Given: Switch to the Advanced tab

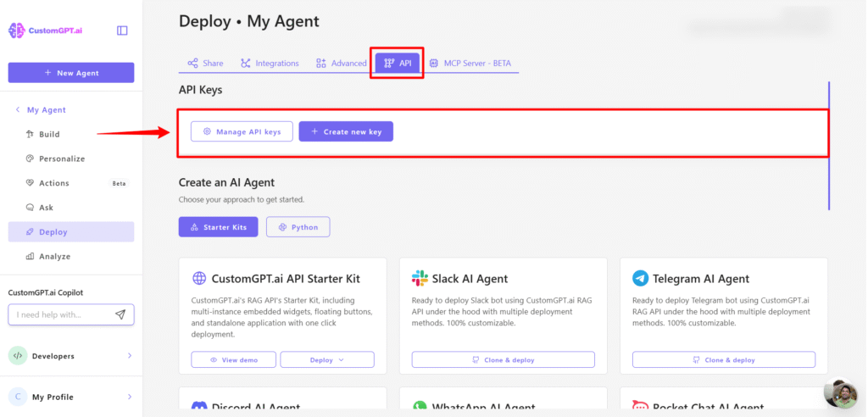Looking at the screenshot, I should (341, 63).
